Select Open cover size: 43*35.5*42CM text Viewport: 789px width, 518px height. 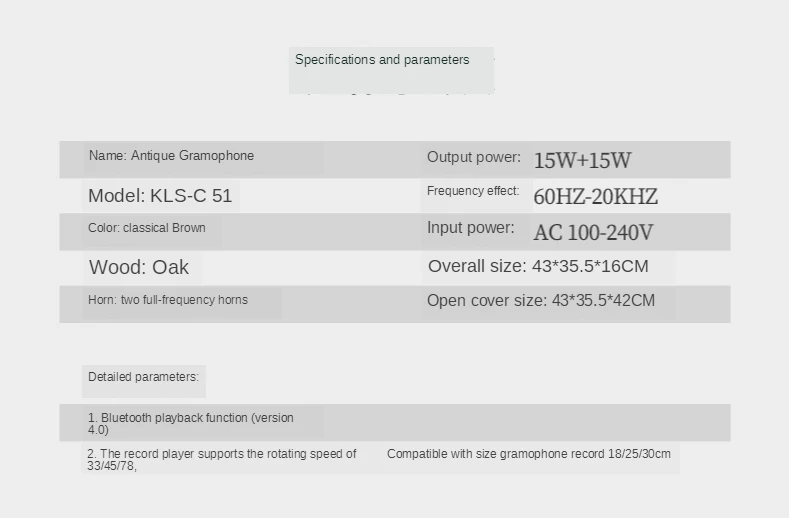click(541, 301)
